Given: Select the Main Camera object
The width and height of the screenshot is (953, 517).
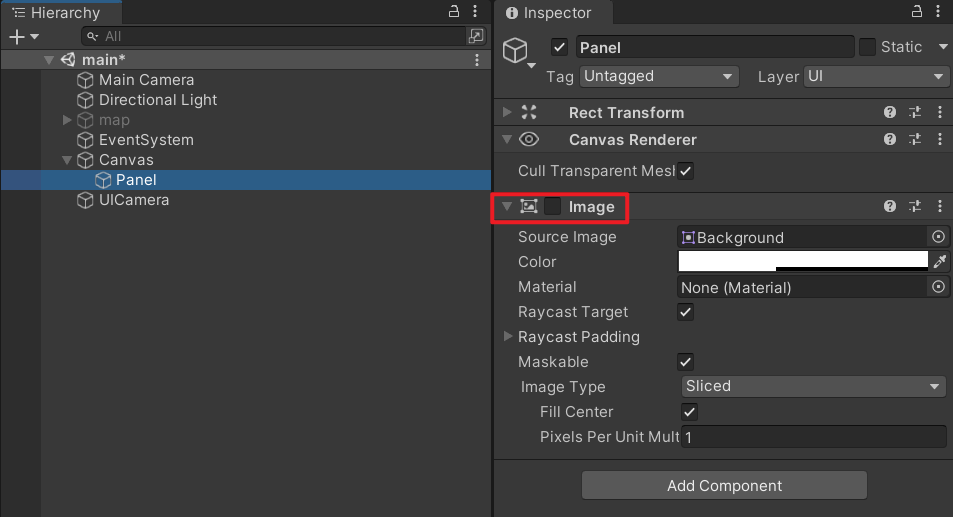Looking at the screenshot, I should (x=146, y=80).
